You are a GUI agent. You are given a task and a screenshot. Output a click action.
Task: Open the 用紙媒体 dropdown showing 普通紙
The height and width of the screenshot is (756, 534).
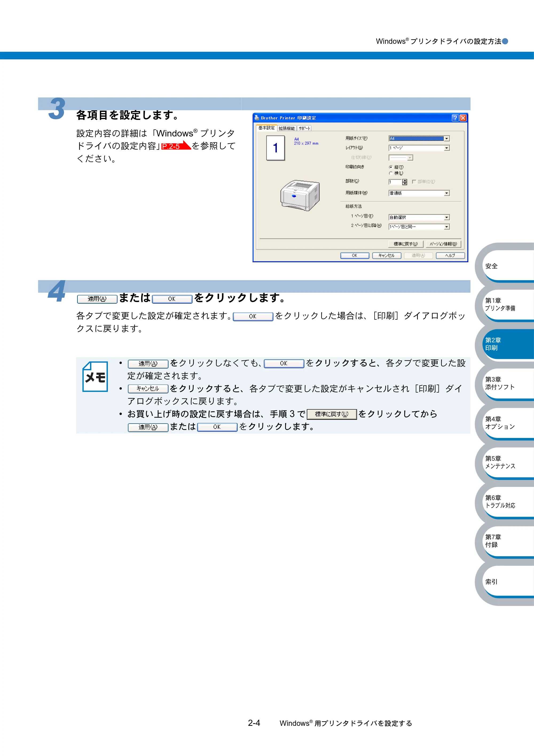[x=419, y=193]
